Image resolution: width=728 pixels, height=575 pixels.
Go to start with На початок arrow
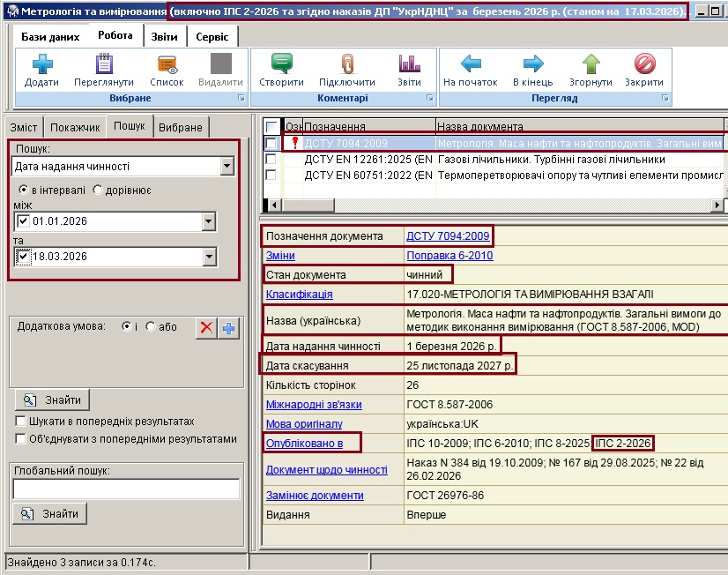471,65
